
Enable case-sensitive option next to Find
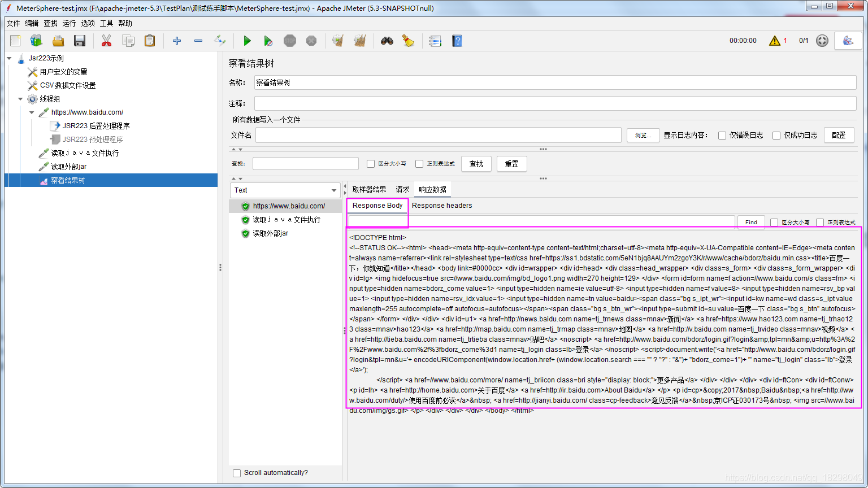click(x=774, y=223)
